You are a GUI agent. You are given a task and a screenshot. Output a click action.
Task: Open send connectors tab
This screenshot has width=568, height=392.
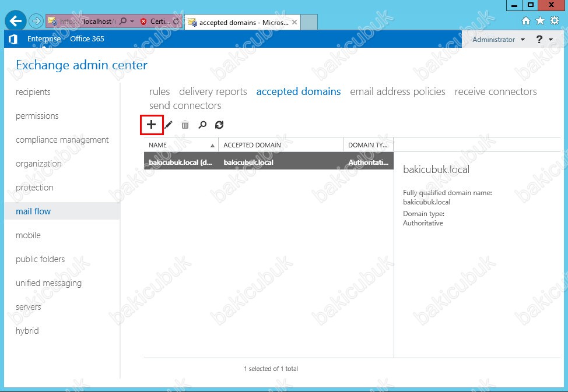185,105
